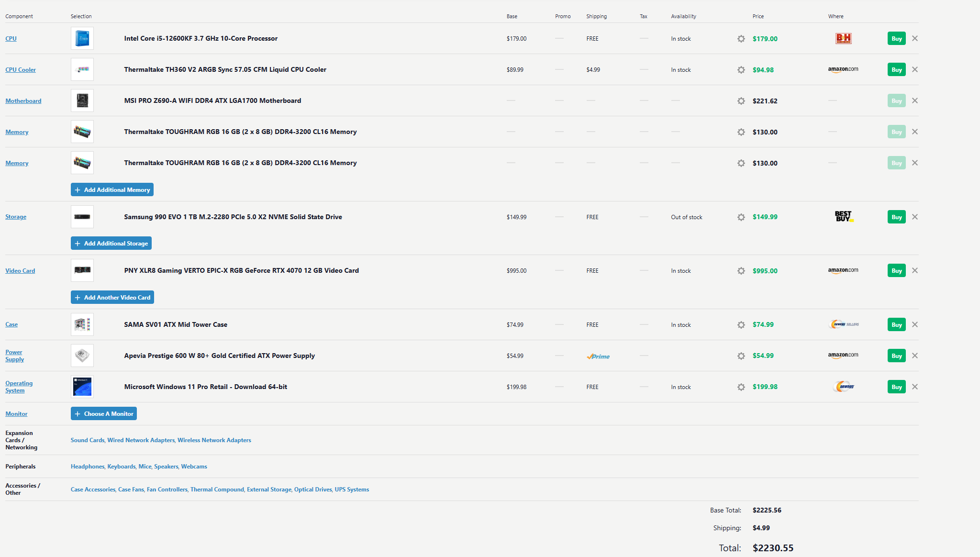Image resolution: width=980 pixels, height=557 pixels.
Task: Open the Video Card category link
Action: pyautogui.click(x=20, y=271)
